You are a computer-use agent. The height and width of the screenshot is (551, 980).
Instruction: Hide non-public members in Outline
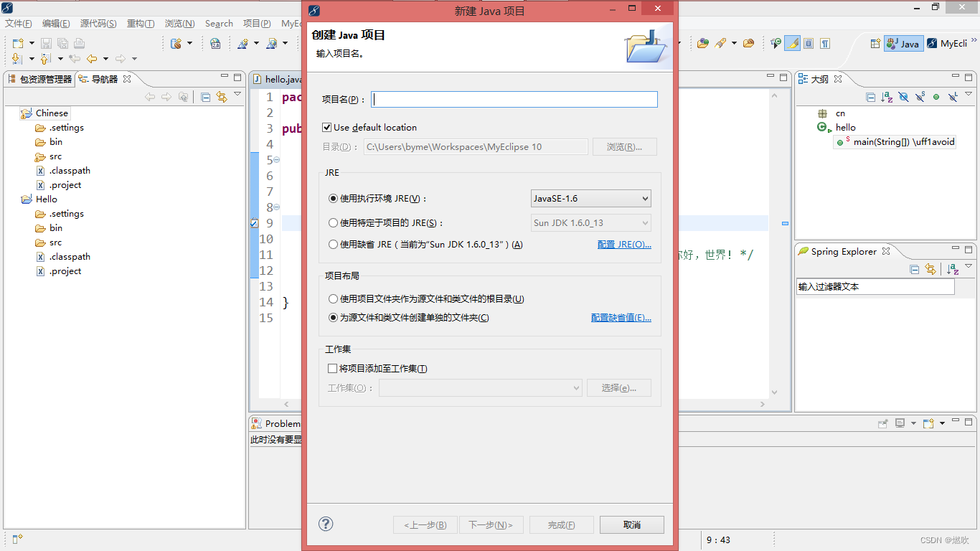point(936,97)
